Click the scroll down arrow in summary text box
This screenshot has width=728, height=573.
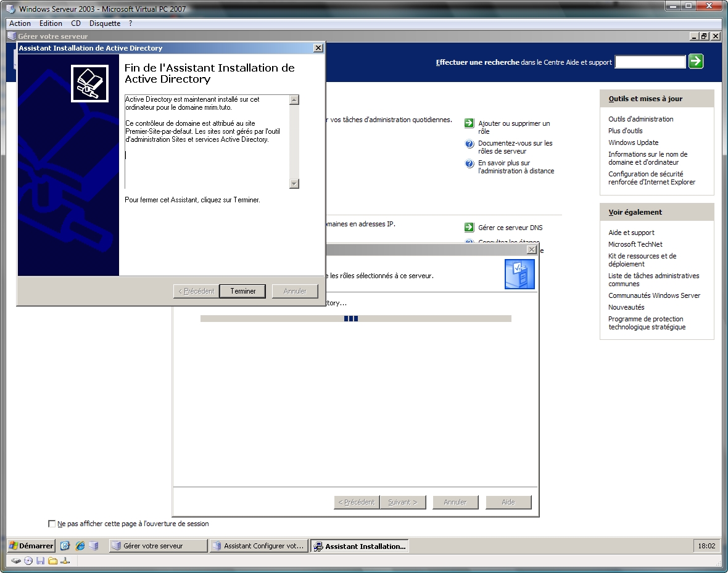(294, 184)
